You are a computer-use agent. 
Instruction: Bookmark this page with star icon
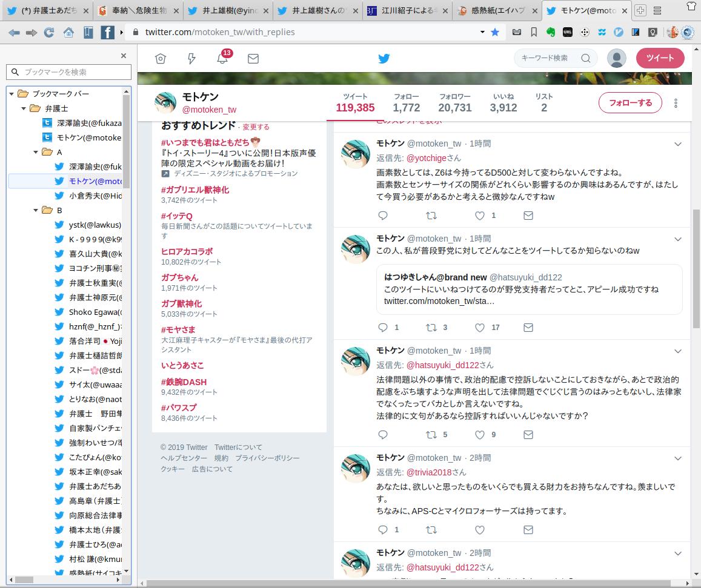[x=495, y=32]
